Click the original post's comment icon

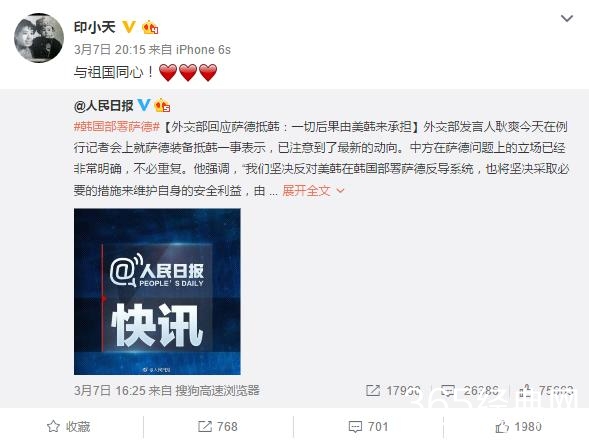448,391
